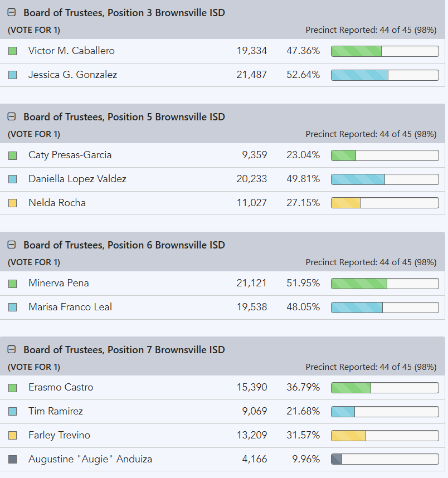448x478 pixels.
Task: Click Farley Trevino's vote percentage bar
Action: click(385, 435)
